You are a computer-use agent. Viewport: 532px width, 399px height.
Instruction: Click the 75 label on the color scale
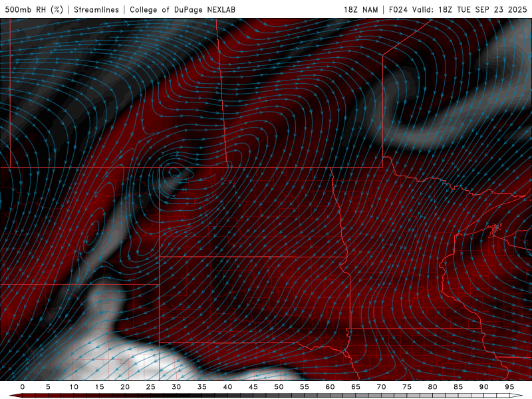point(407,387)
